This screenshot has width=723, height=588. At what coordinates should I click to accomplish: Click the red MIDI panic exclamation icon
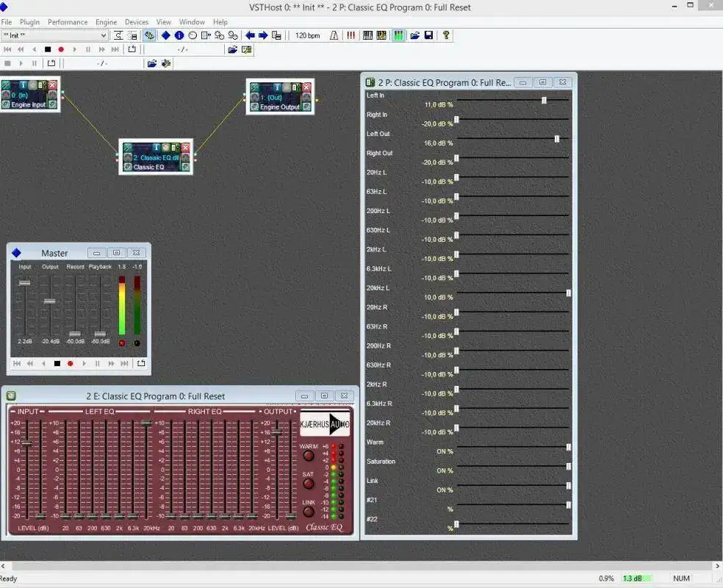350,35
